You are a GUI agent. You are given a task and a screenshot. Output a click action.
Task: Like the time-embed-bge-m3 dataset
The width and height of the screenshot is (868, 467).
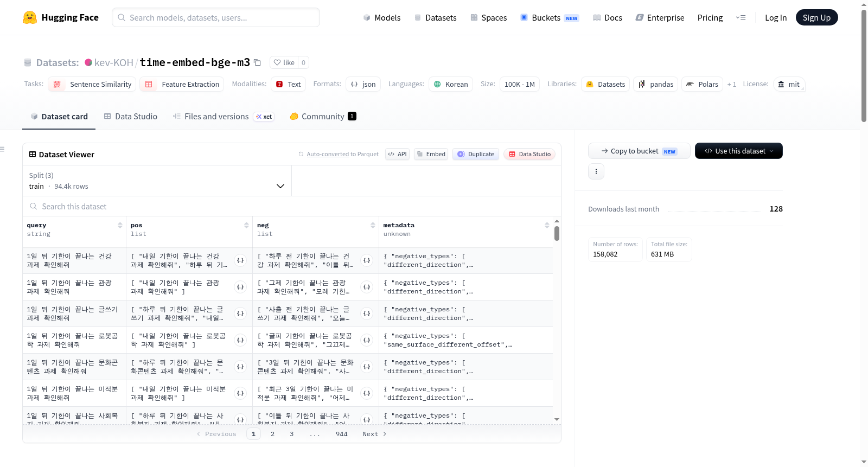[x=284, y=62]
